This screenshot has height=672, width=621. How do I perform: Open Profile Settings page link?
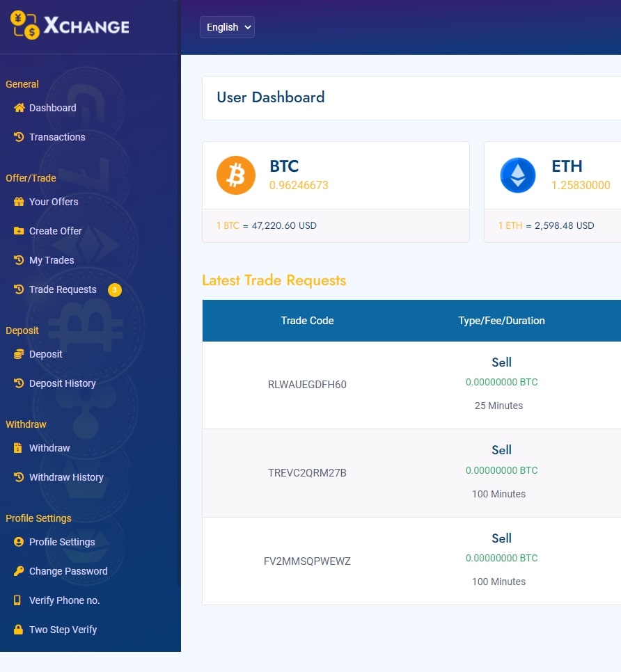(62, 542)
